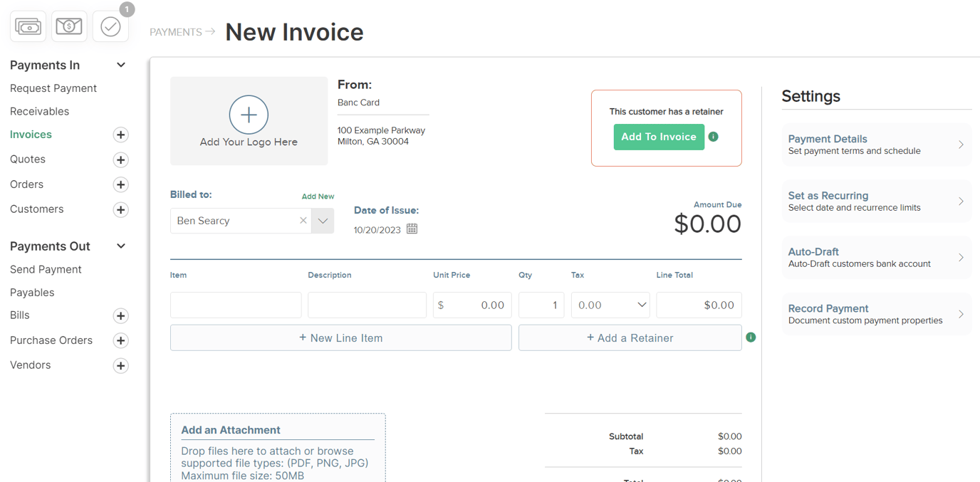The image size is (980, 482).
Task: Click the plus icon next to Quotes
Action: (x=121, y=160)
